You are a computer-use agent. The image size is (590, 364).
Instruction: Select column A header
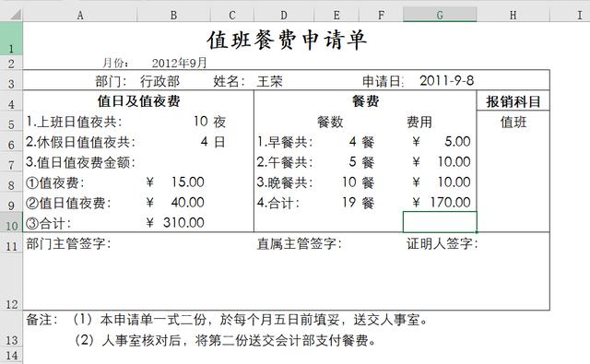[x=80, y=15]
